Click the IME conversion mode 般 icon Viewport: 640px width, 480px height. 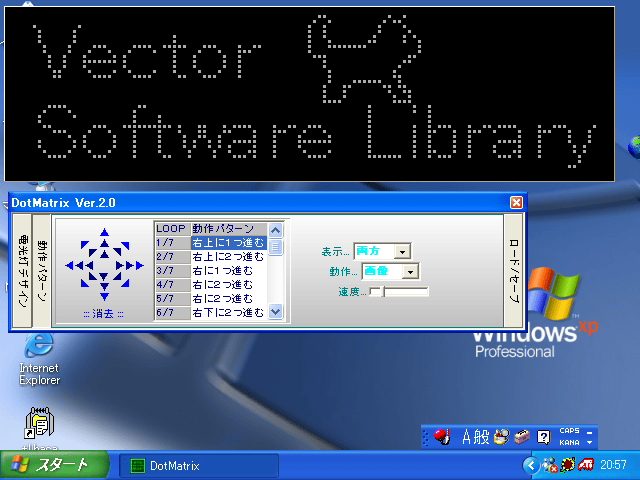481,437
